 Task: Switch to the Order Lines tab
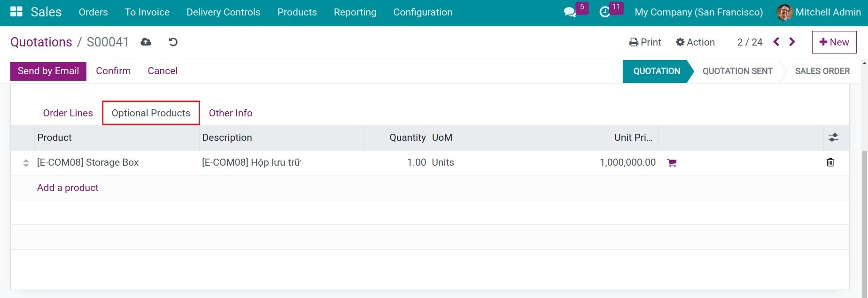tap(68, 113)
